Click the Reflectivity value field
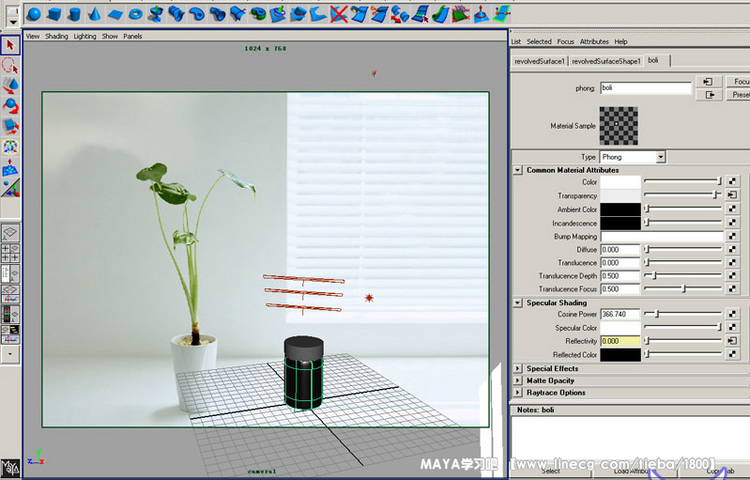Screen dimensions: 750x480 [620, 341]
